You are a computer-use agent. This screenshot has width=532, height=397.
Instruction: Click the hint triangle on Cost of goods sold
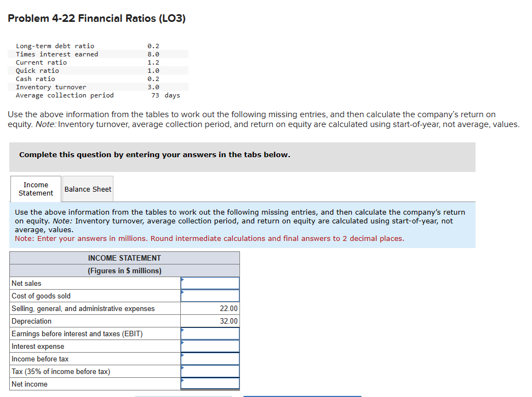point(183,293)
